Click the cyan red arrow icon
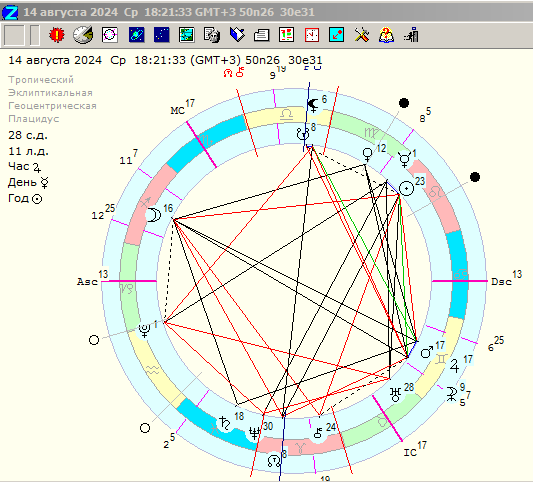 click(x=337, y=35)
